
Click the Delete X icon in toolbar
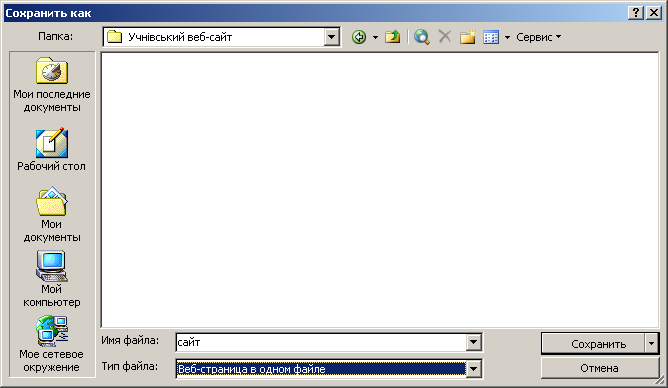[444, 37]
